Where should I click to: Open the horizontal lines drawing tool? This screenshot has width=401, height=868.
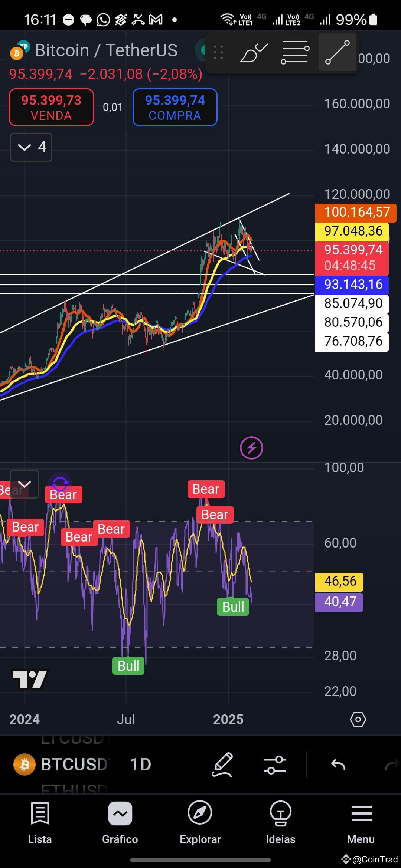pyautogui.click(x=295, y=53)
